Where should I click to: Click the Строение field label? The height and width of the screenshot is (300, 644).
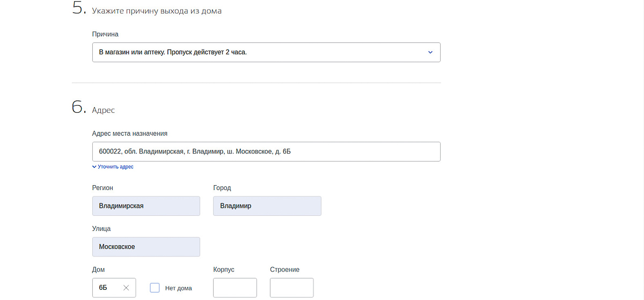(284, 269)
